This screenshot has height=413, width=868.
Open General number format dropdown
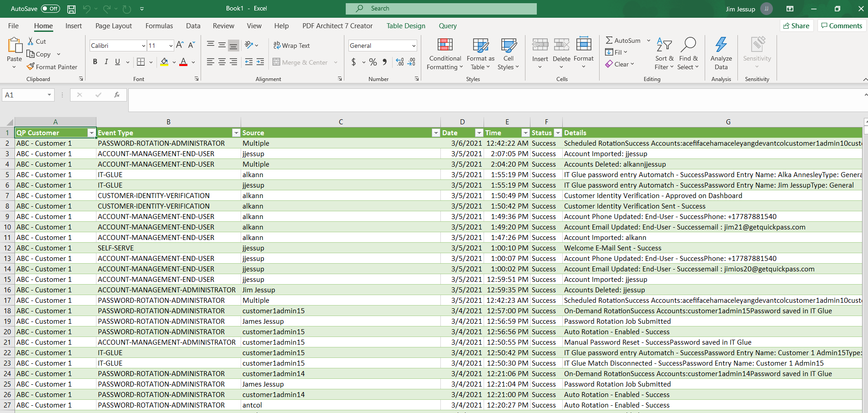[x=414, y=46]
